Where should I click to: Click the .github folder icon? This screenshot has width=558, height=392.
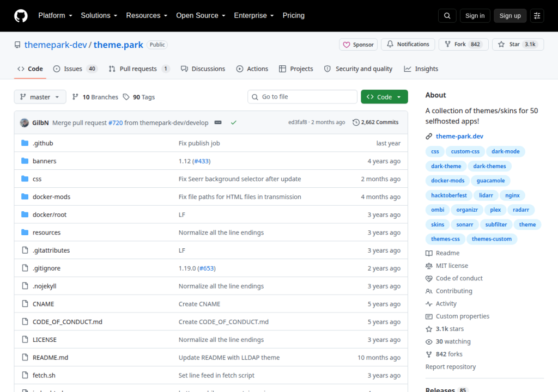25,143
